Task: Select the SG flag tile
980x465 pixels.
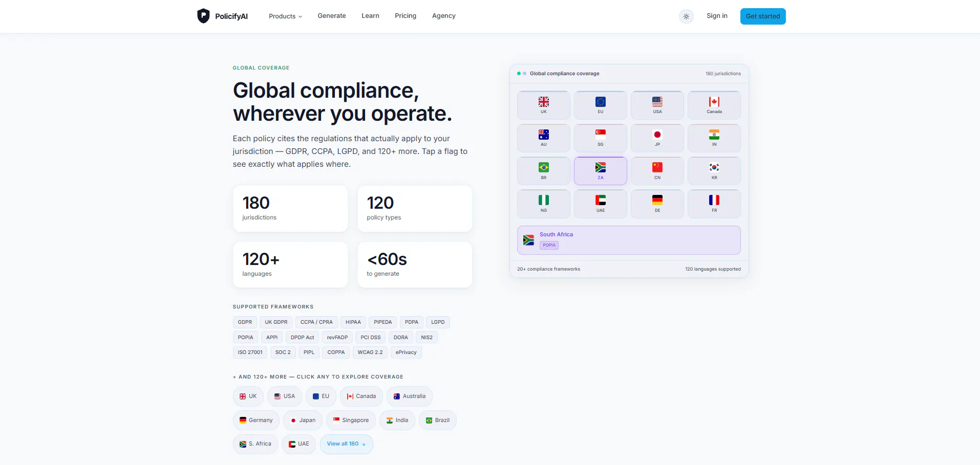Action: click(601, 138)
